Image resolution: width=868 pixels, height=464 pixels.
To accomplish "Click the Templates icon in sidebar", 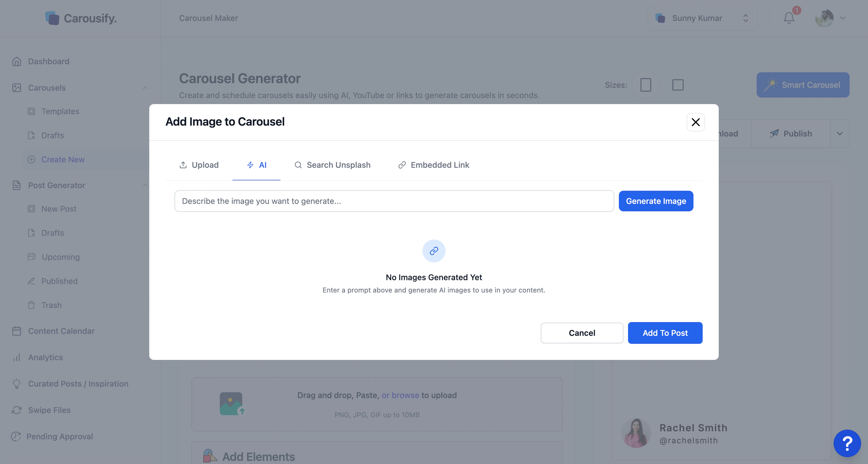I will point(31,111).
